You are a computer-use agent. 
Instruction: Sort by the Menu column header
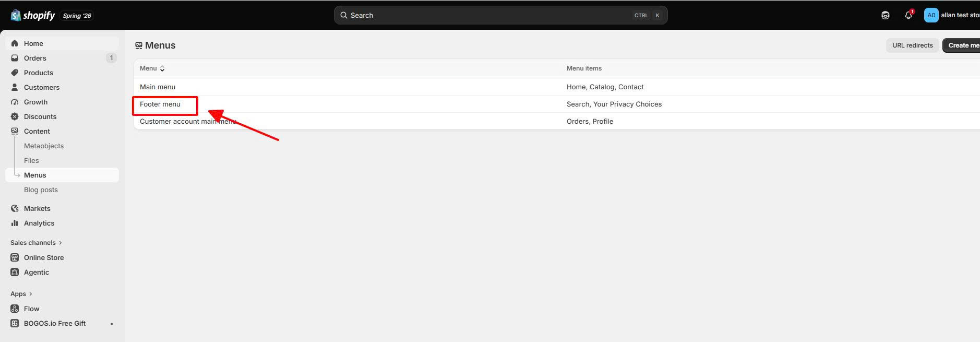(152, 68)
